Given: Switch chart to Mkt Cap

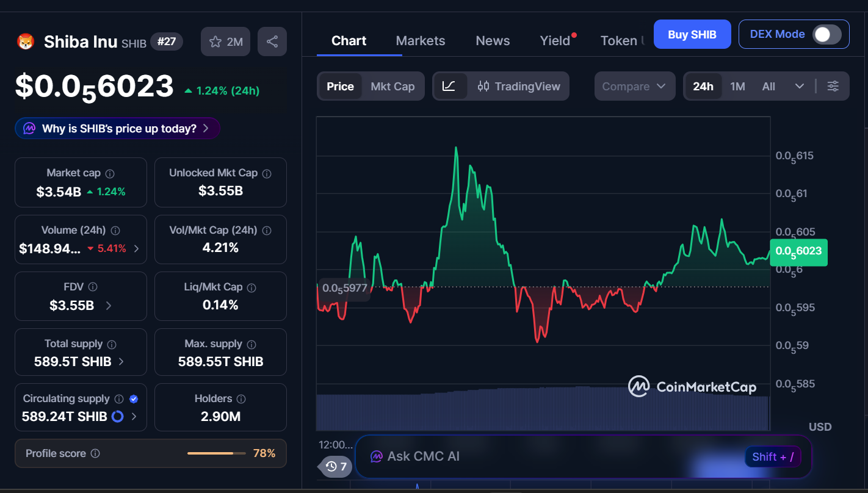Looking at the screenshot, I should click(392, 86).
